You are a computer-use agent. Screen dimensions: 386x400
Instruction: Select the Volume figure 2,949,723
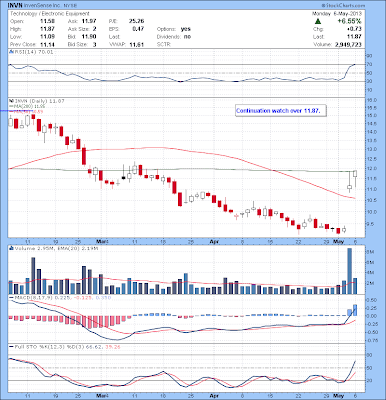(348, 44)
